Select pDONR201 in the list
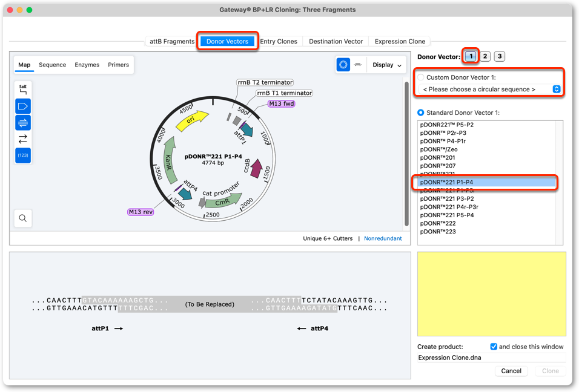Screen dimensions: 579x392 (487, 157)
